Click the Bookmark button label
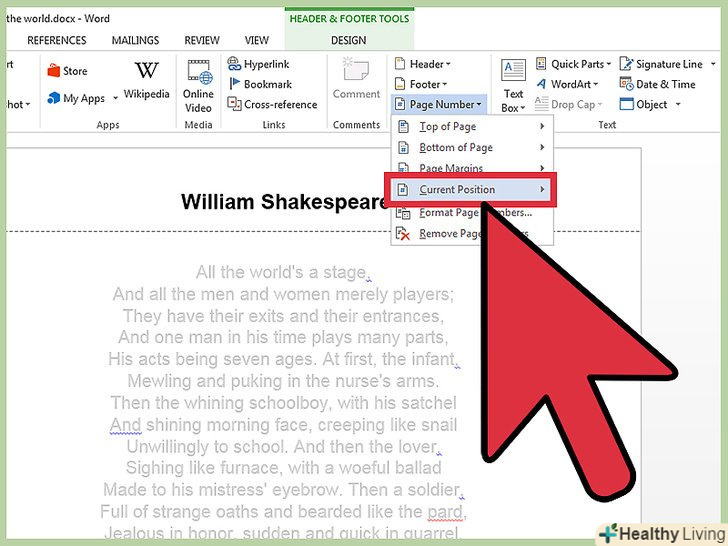The width and height of the screenshot is (728, 546). tap(268, 84)
